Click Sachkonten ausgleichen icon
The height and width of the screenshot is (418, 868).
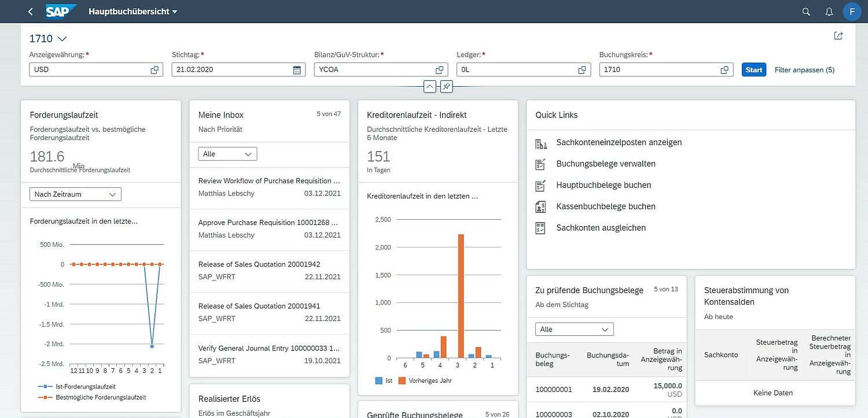click(541, 228)
